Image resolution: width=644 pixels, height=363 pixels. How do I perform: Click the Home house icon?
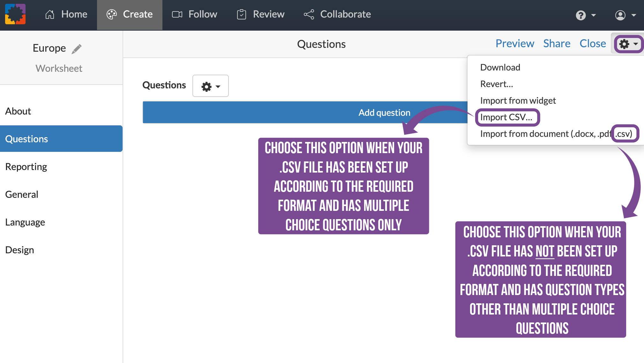pos(50,14)
